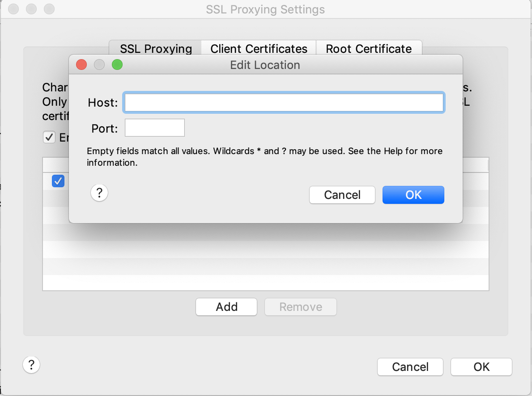Image resolution: width=532 pixels, height=396 pixels.
Task: Uncheck the first location row checkbox
Action: (x=58, y=181)
